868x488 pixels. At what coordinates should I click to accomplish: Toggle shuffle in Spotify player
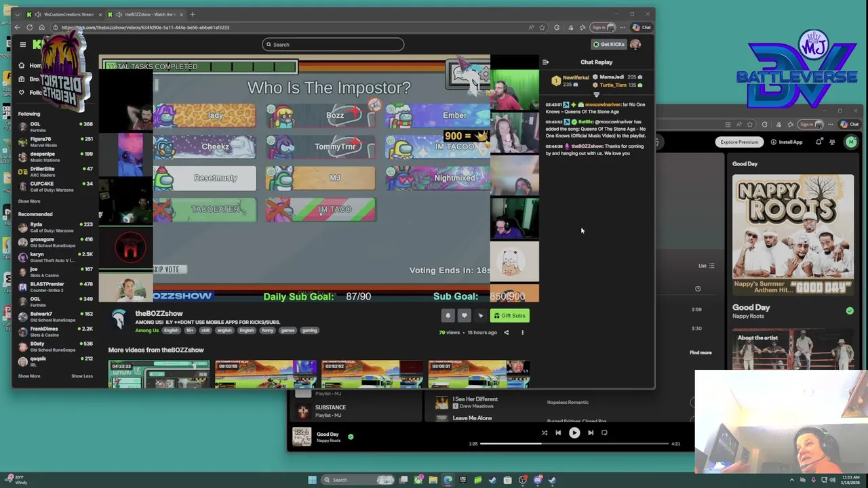544,432
